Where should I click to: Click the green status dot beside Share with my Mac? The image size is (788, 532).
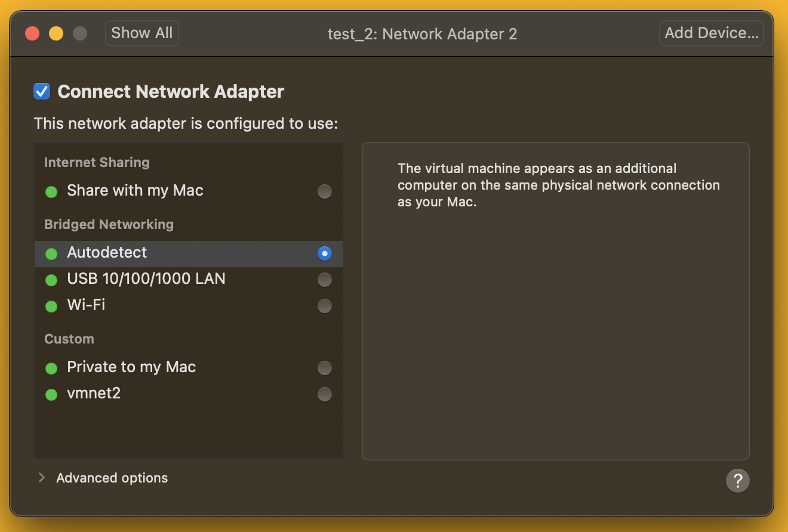pos(51,191)
